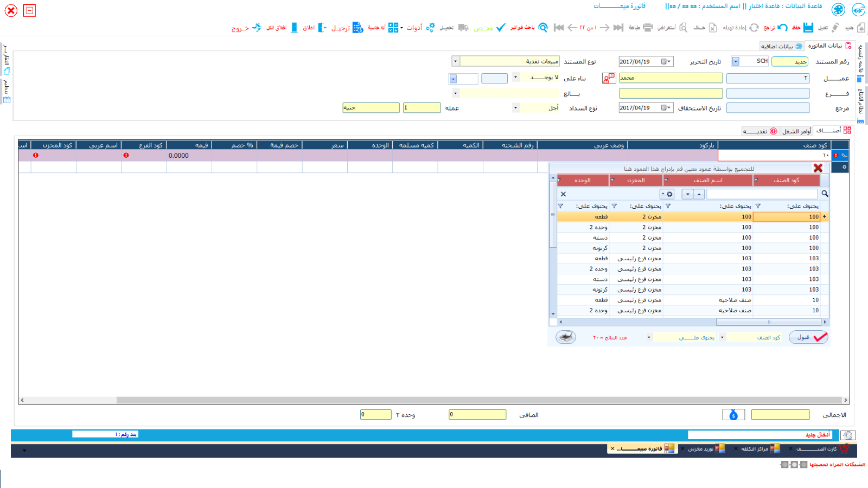
Task: Open the document type (مبيعات نقدية) dropdown
Action: (x=455, y=61)
